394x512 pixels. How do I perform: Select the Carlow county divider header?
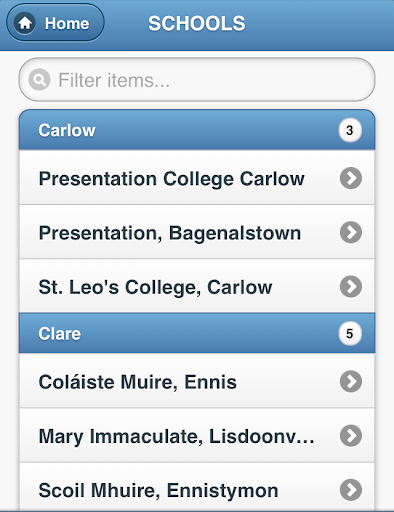point(197,130)
